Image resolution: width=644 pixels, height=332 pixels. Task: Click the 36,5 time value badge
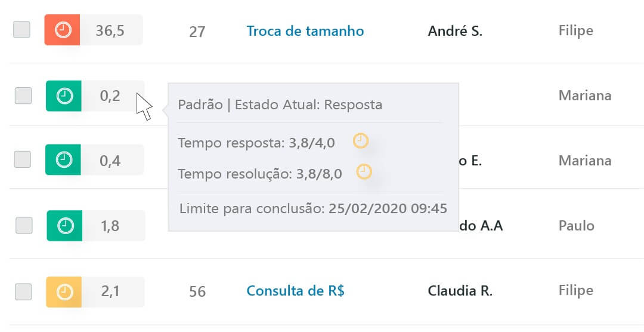(x=110, y=30)
